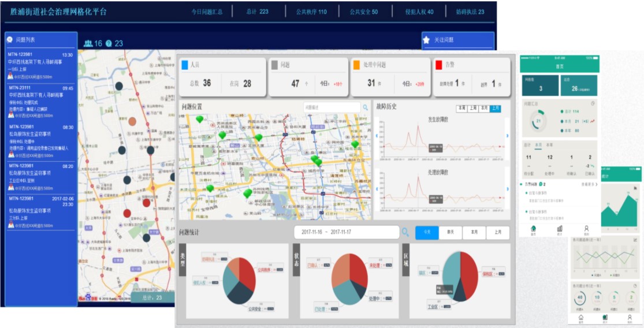
Task: Select 上月 in 问题统计 range buttons
Action: (498, 233)
